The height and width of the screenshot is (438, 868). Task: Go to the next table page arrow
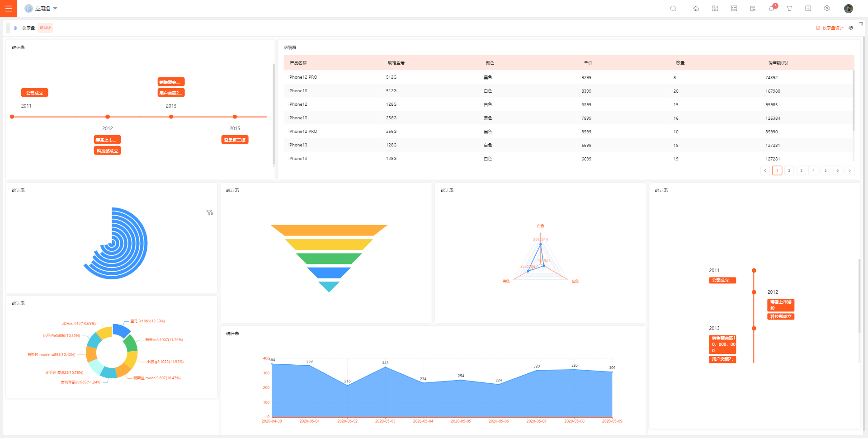[849, 170]
